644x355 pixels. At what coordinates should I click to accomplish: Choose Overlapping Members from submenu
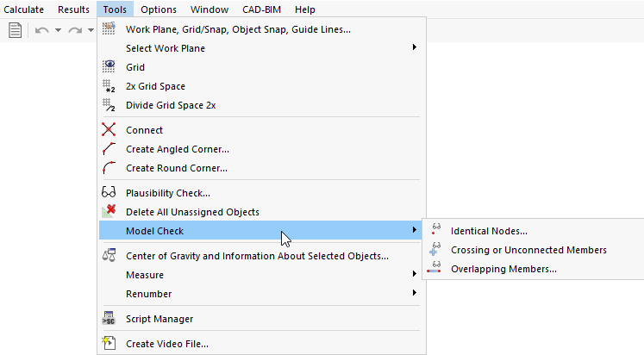503,269
